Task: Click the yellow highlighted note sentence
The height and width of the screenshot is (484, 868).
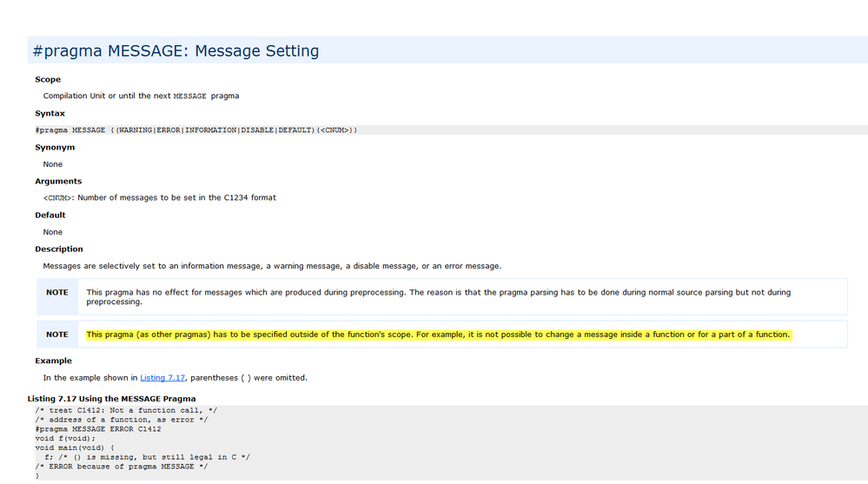Action: [439, 335]
